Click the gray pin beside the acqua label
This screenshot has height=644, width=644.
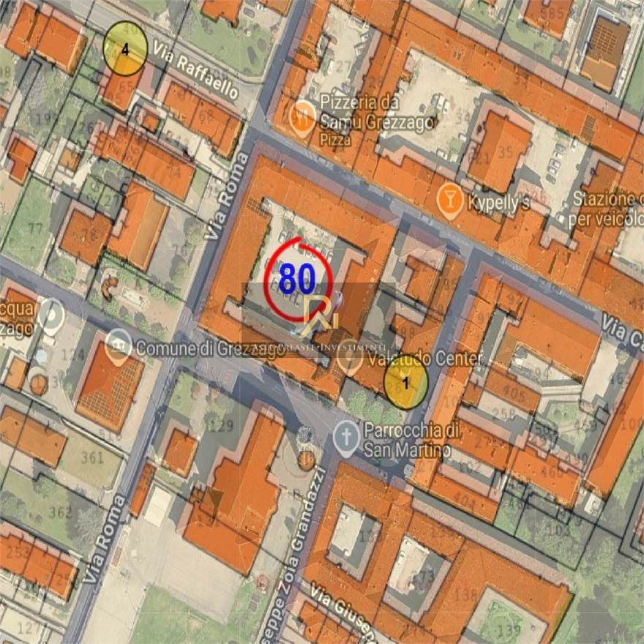[51, 314]
